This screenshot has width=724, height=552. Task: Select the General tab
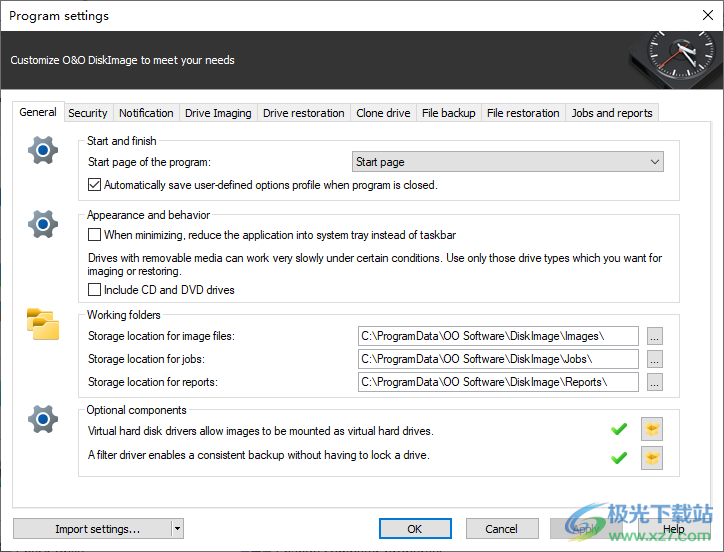(38, 112)
